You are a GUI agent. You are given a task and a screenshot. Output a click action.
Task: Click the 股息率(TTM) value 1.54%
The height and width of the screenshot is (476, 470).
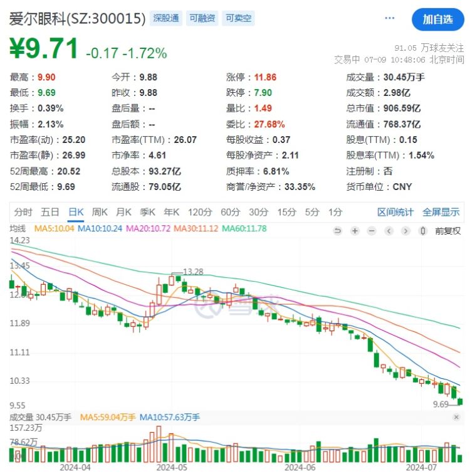tap(422, 156)
